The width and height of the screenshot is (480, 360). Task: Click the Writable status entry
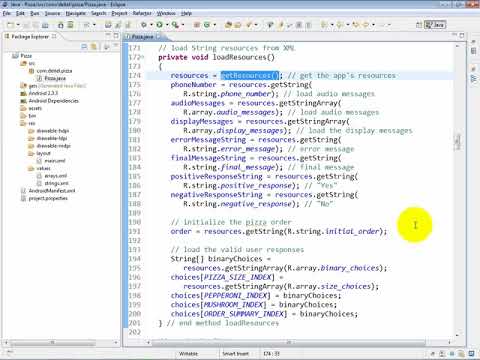pos(188,354)
